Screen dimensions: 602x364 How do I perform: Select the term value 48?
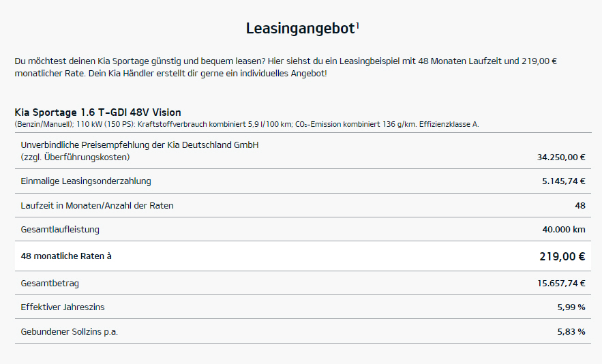click(x=580, y=205)
